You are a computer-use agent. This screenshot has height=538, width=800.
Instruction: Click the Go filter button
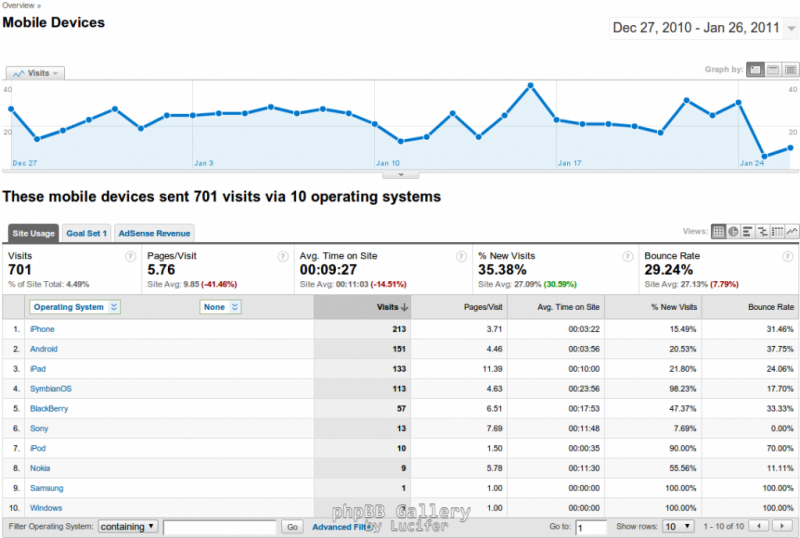coord(292,527)
